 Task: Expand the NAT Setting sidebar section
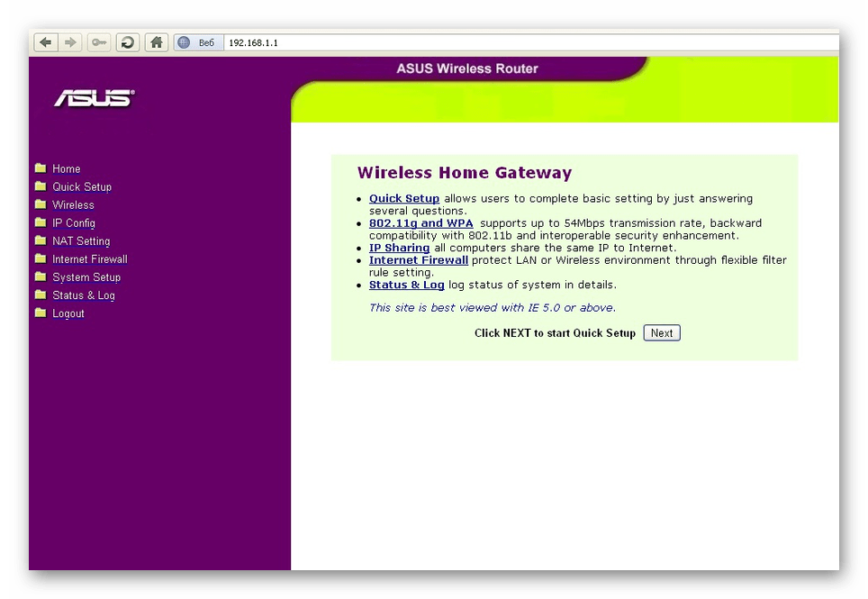[x=80, y=241]
